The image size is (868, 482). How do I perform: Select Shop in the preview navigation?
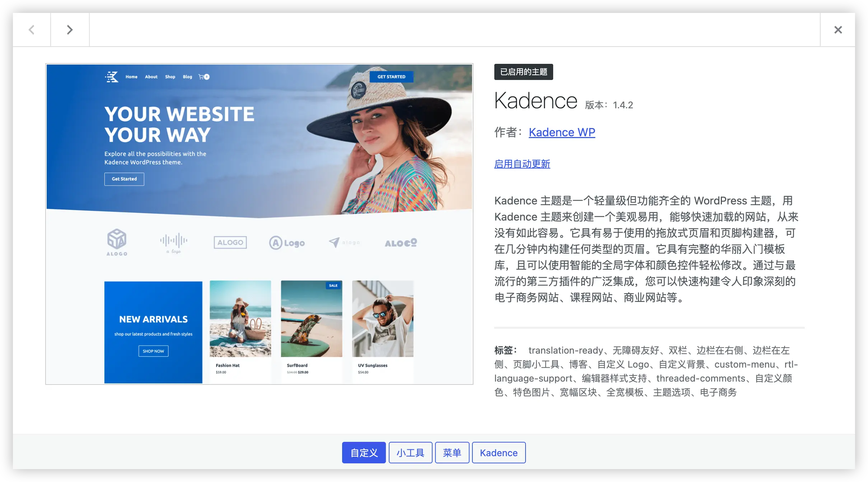click(170, 77)
